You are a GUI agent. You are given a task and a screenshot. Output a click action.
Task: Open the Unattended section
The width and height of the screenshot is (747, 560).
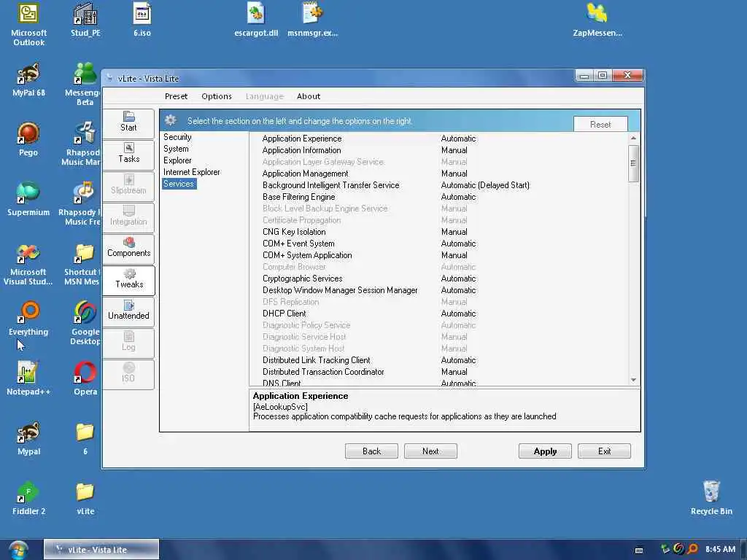pos(128,311)
